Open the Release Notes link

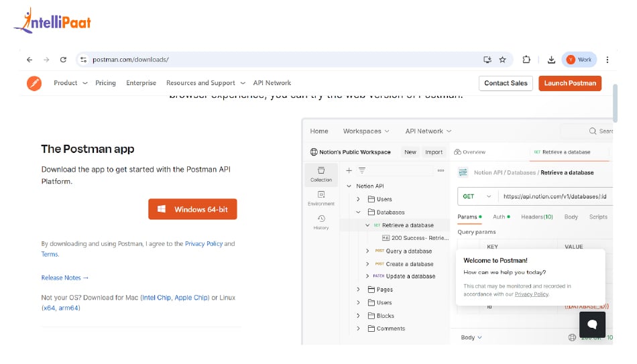(x=64, y=278)
